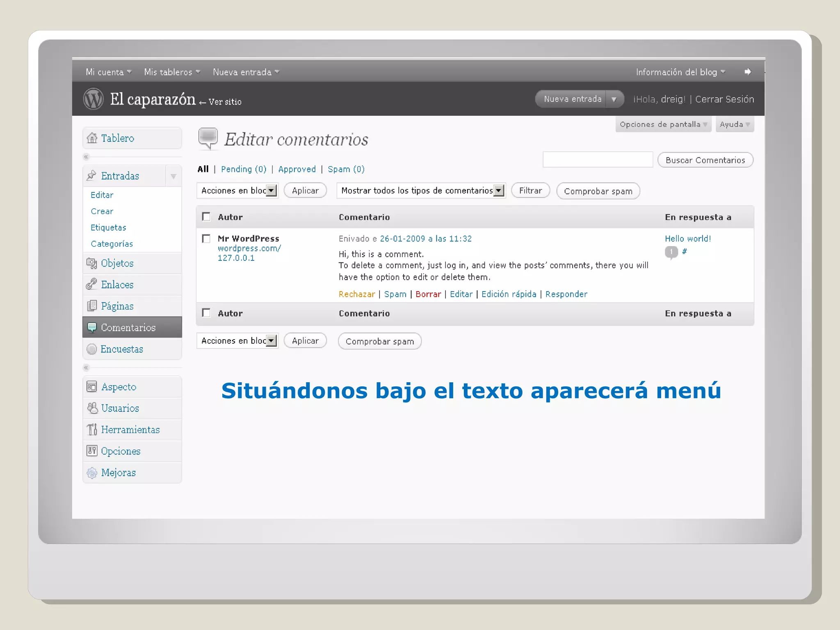Screen dimensions: 840x630
Task: Open the Nueva entrada top bar menu
Action: [246, 72]
